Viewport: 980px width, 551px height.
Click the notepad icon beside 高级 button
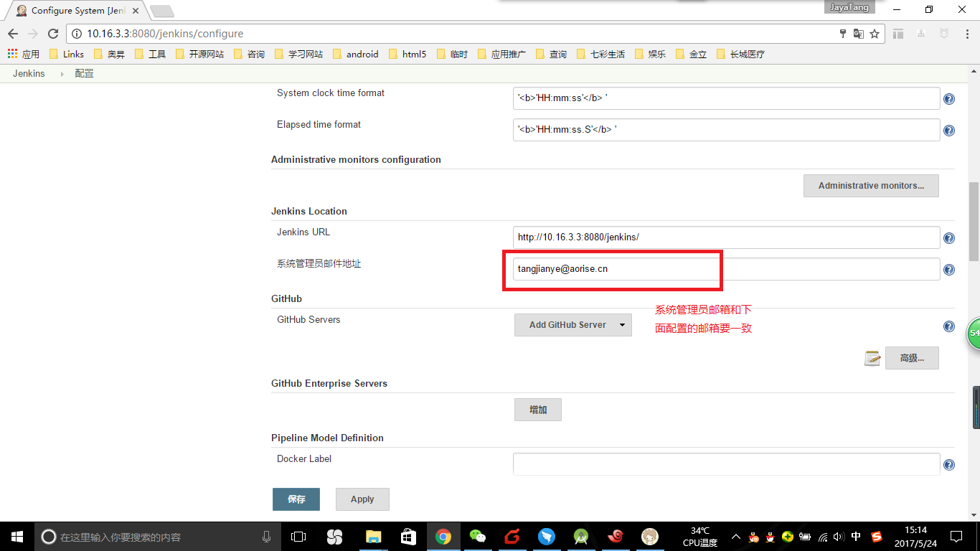click(872, 358)
